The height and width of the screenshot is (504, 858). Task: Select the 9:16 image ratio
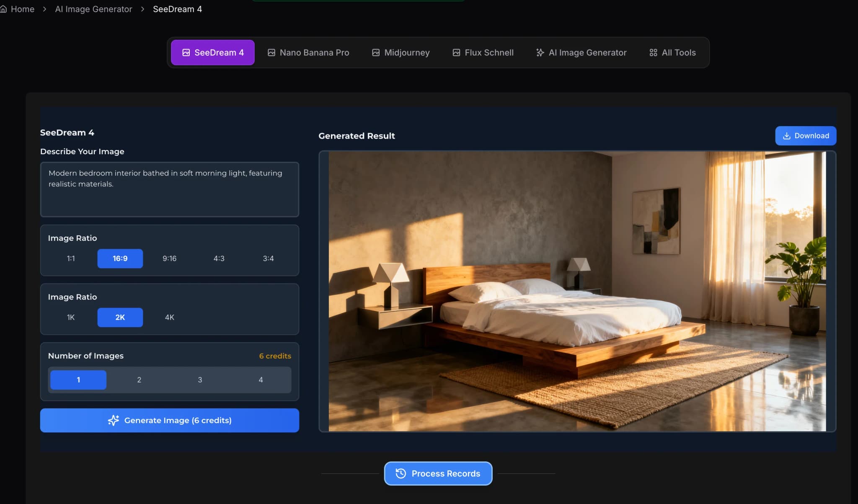tap(169, 258)
